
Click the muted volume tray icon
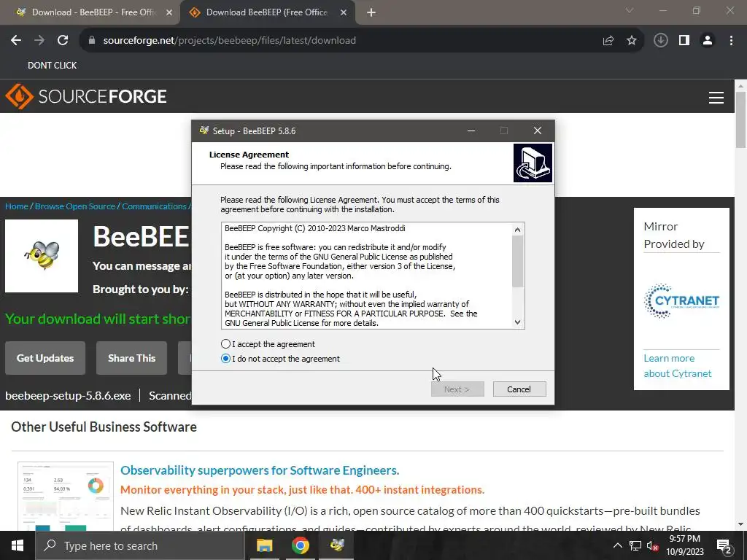coord(653,545)
